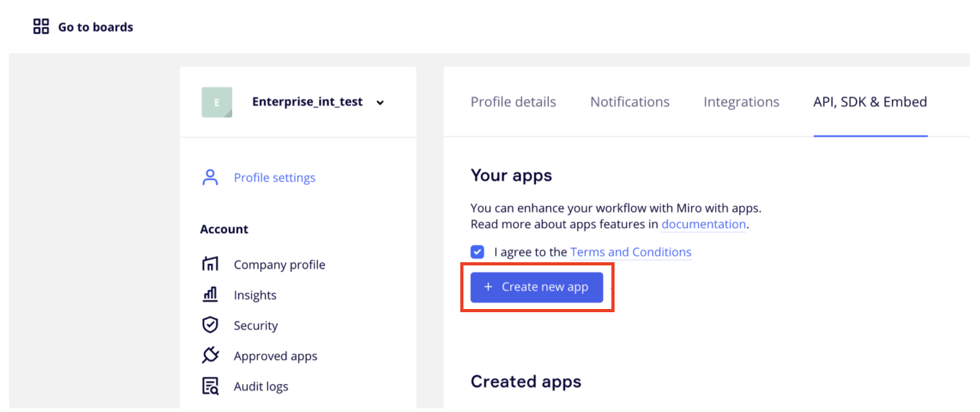The image size is (980, 412).
Task: Expand the Enterprise_int_test team dropdown arrow
Action: [x=380, y=103]
